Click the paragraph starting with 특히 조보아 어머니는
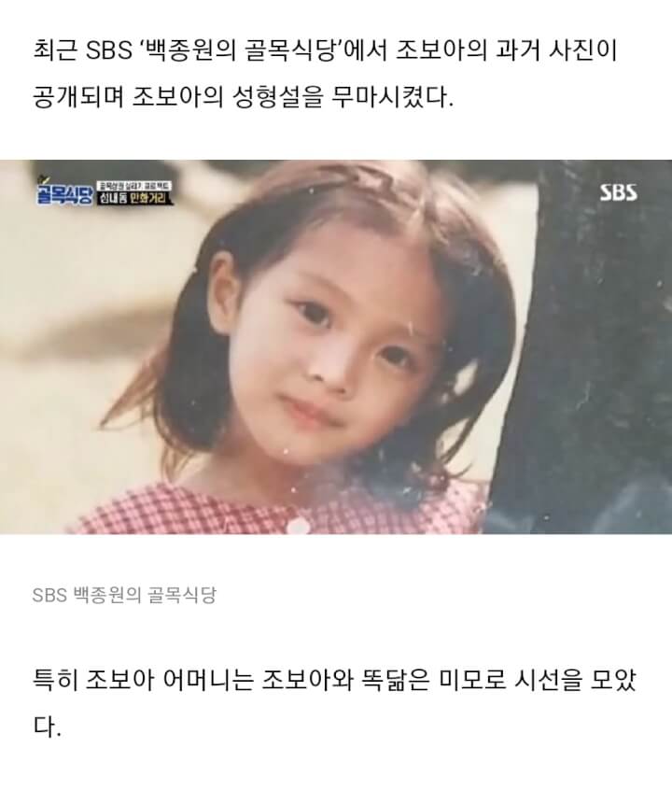 click(334, 703)
